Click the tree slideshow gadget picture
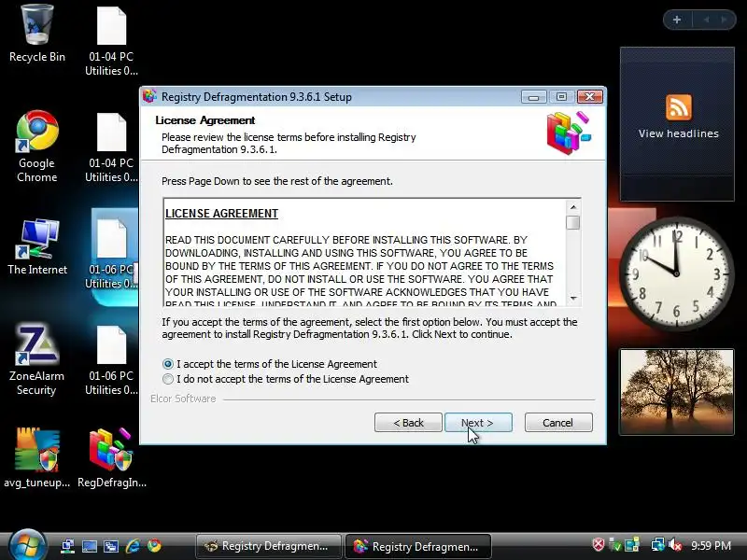 click(676, 392)
